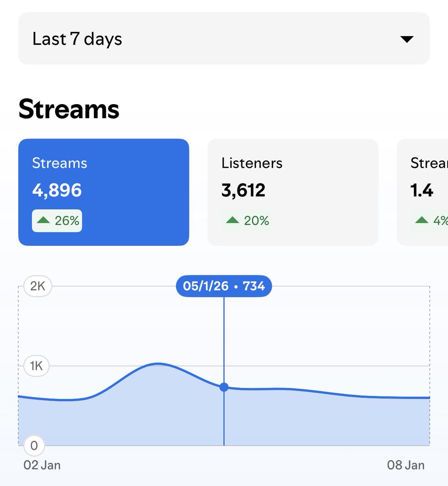Click the 26% increase badge
Image resolution: width=448 pixels, height=486 pixels.
point(57,221)
